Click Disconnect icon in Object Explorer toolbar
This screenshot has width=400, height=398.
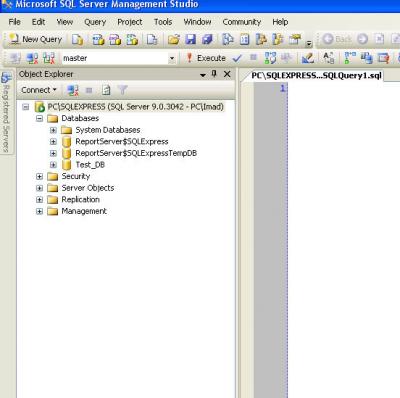(x=73, y=90)
